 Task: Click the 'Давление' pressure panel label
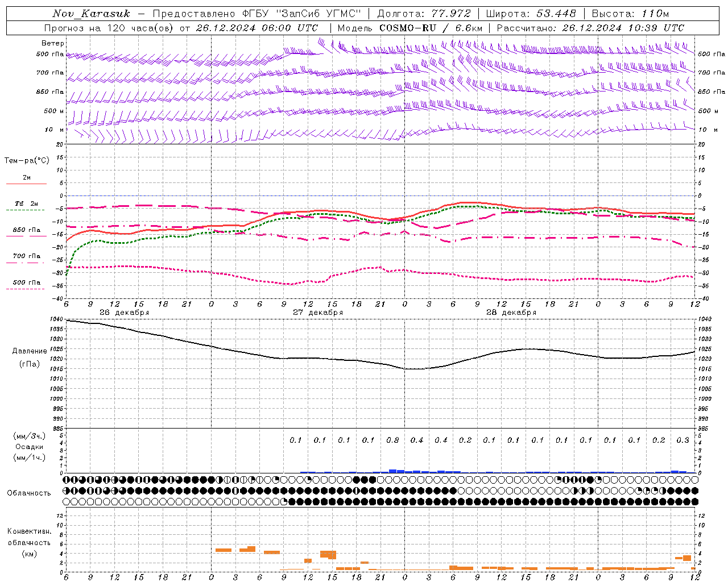pyautogui.click(x=30, y=351)
